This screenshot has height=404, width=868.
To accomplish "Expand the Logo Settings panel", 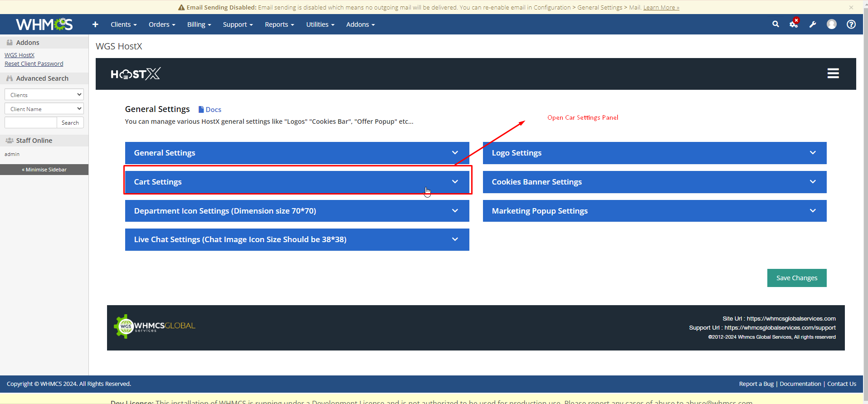I will click(654, 153).
